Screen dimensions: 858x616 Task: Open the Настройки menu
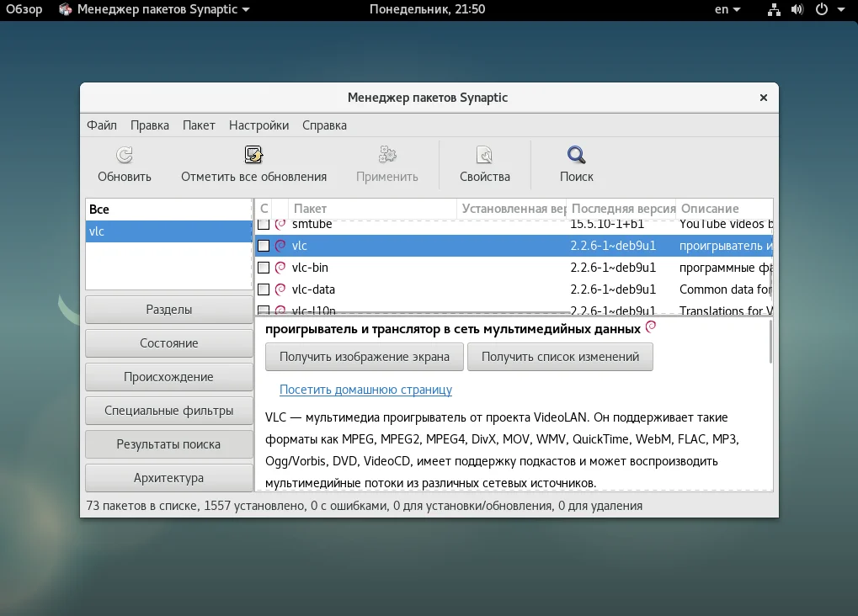coord(258,125)
